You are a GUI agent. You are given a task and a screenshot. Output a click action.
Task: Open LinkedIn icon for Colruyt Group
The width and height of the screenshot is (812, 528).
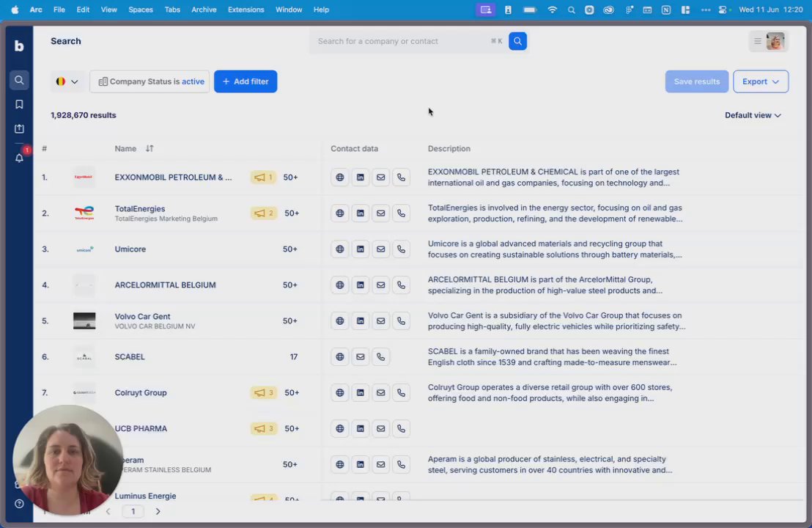coord(360,393)
